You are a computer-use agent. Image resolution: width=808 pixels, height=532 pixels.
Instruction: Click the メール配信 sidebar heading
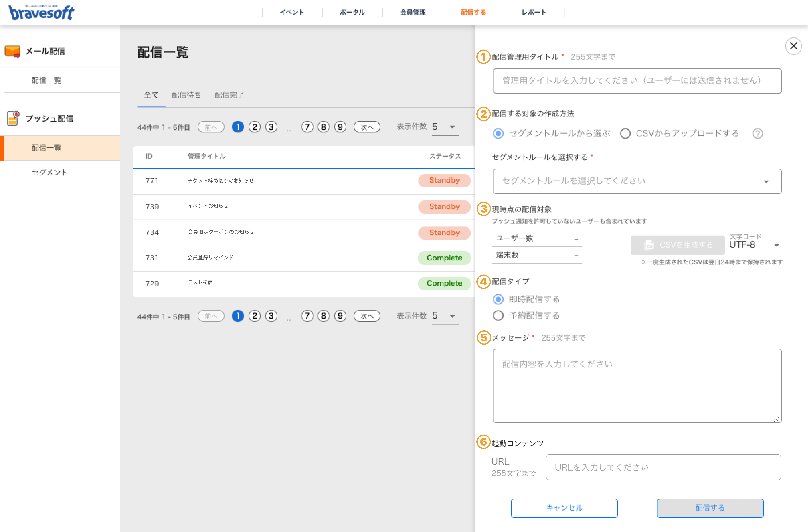(45, 51)
